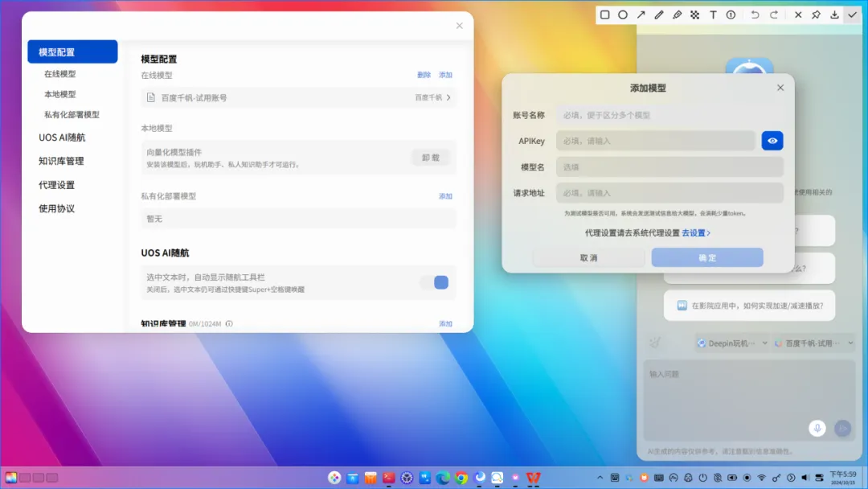This screenshot has height=489, width=868.
Task: Click 添加 link for 私有化部署模型
Action: pyautogui.click(x=445, y=196)
